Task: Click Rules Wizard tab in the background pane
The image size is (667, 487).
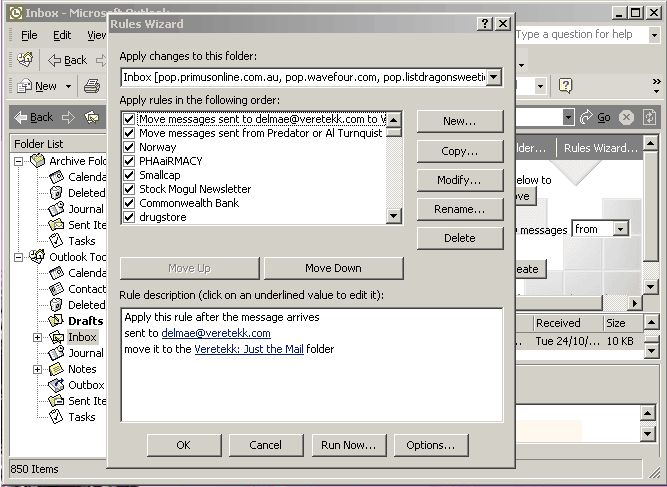Action: (600, 148)
